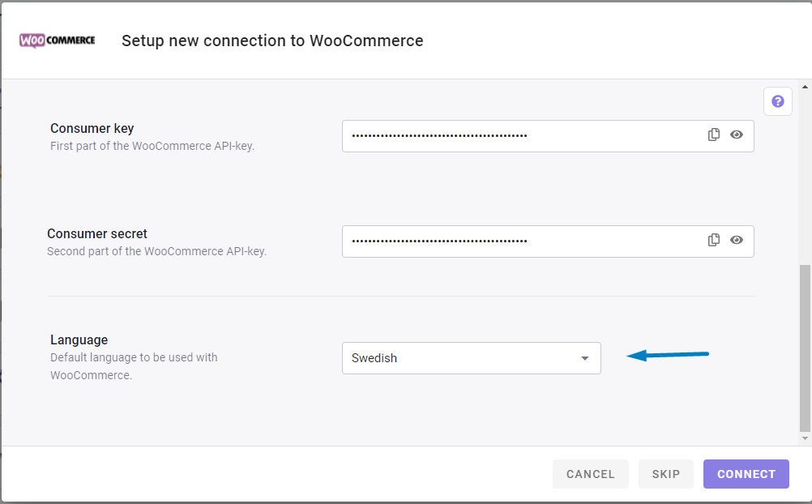
Task: Click the Consumer key label
Action: (x=92, y=128)
